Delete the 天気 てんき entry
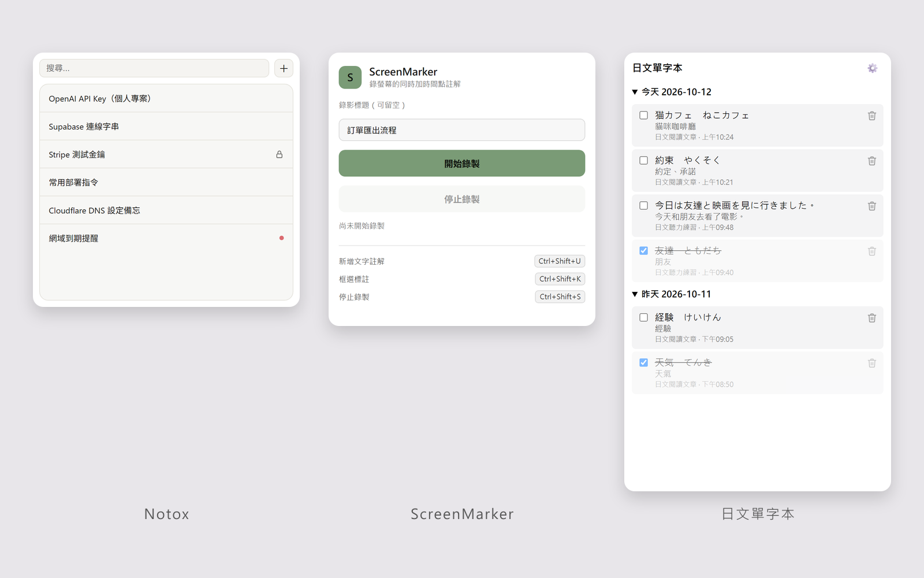The image size is (924, 578). click(x=872, y=363)
